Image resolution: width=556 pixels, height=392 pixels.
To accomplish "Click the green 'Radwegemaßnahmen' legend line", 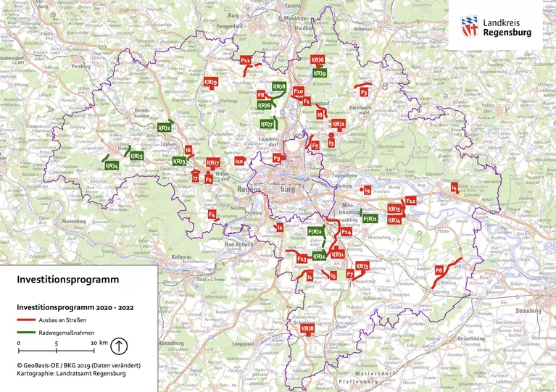I will [26, 333].
